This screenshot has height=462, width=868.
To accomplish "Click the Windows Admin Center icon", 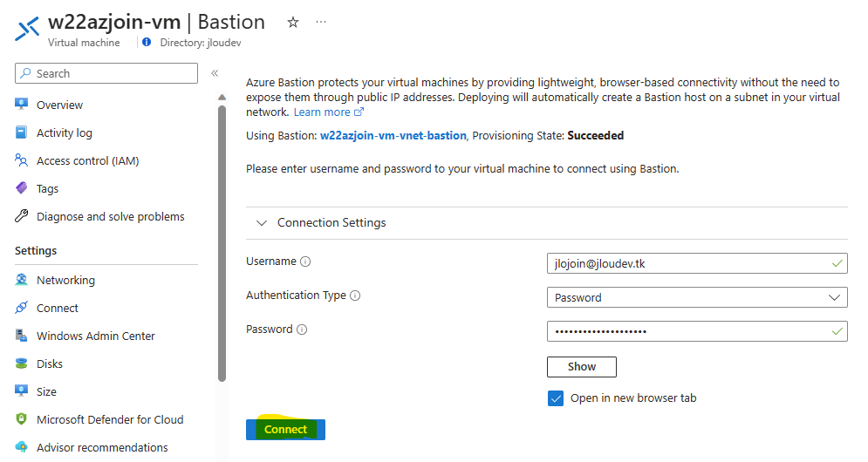I will pyautogui.click(x=22, y=336).
